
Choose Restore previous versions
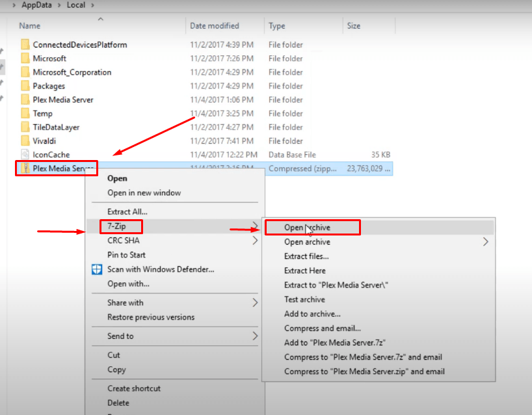pos(151,317)
